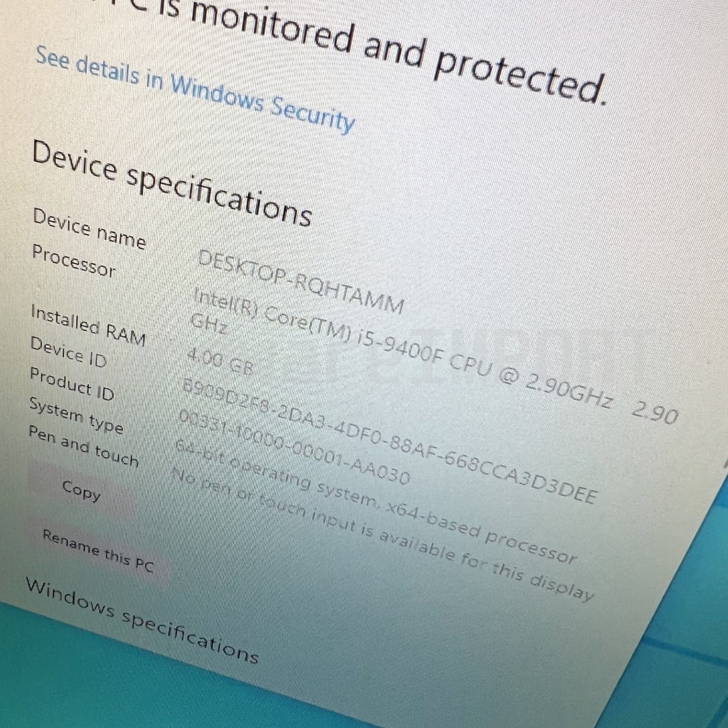The width and height of the screenshot is (728, 728).
Task: Click the monitored and protected heading
Action: coord(399,51)
